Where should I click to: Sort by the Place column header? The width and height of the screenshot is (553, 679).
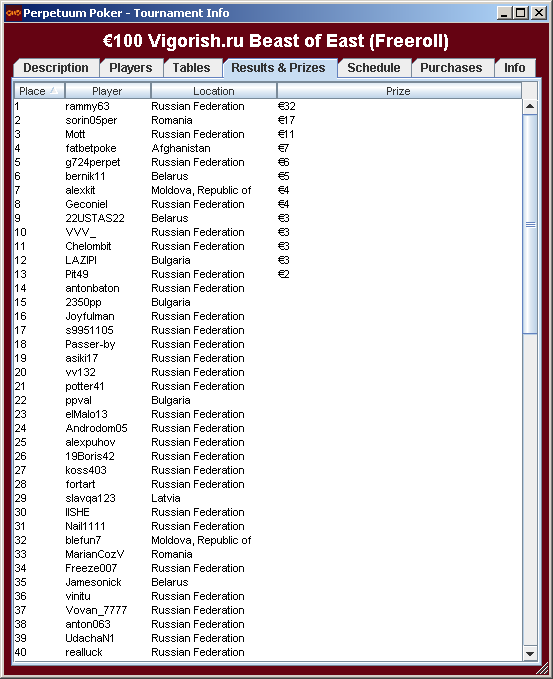coord(39,91)
